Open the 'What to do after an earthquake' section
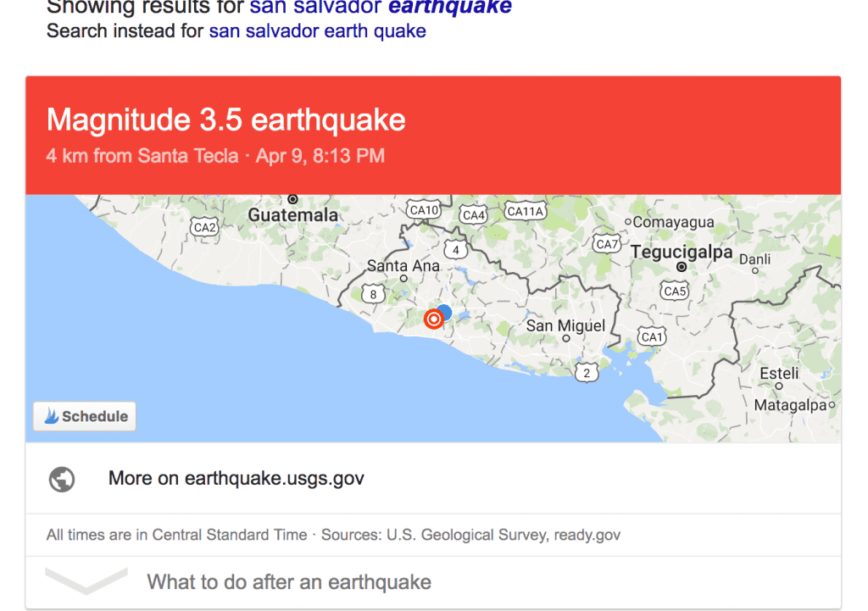868x611 pixels. click(x=289, y=582)
